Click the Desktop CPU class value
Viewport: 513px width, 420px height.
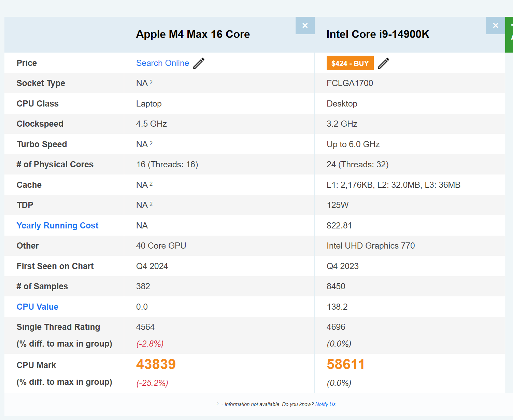point(342,104)
